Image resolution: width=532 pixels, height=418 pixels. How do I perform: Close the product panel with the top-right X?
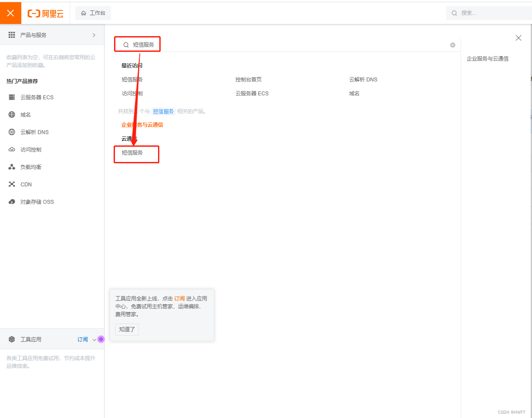[x=519, y=38]
